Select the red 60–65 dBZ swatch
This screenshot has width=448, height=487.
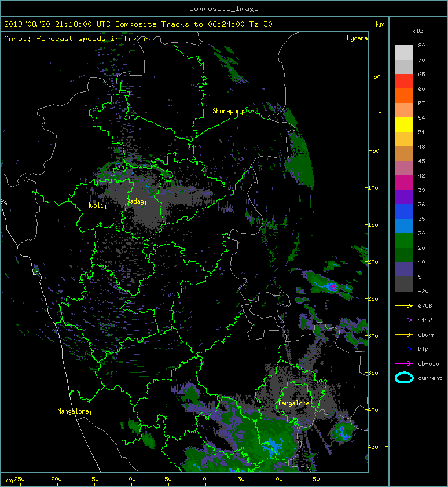point(404,82)
